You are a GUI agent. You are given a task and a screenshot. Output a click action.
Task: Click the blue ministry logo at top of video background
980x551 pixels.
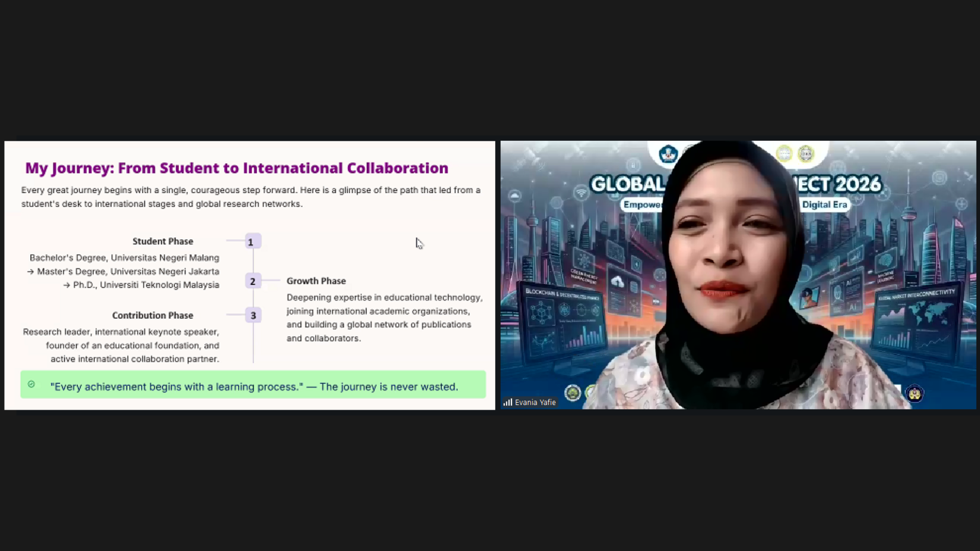[668, 154]
